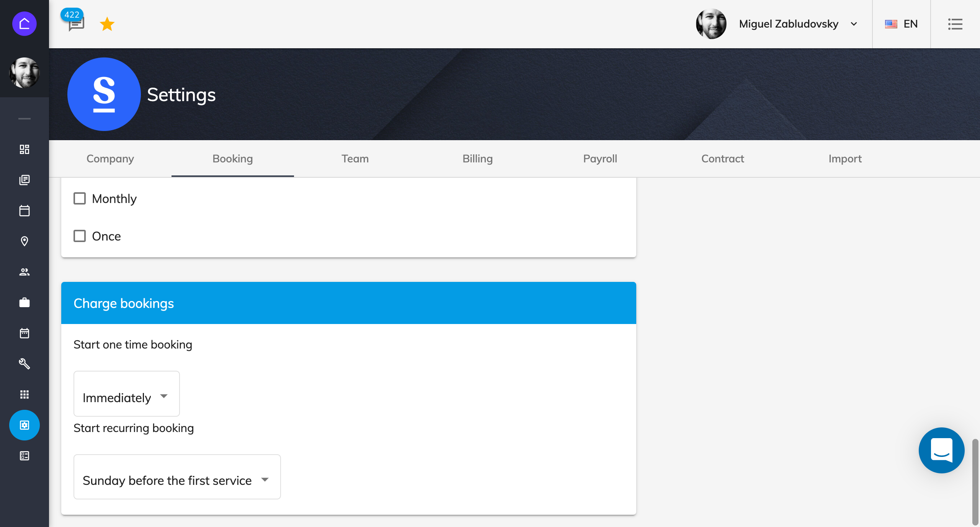Click the purple home logo icon
The image size is (980, 527).
click(x=24, y=24)
